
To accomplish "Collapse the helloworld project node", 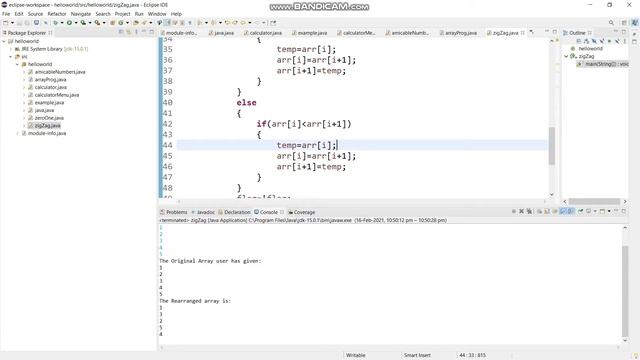I will click(4, 41).
